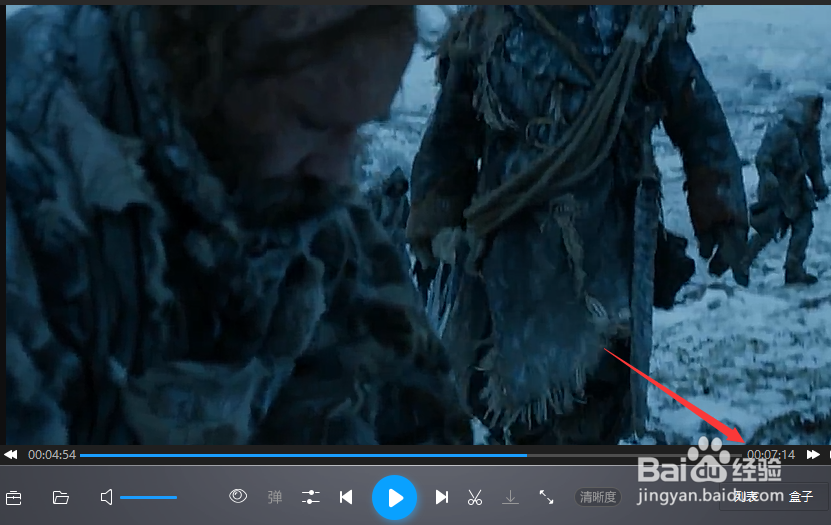
Task: Click the elapsed time 00:04:54
Action: click(52, 455)
